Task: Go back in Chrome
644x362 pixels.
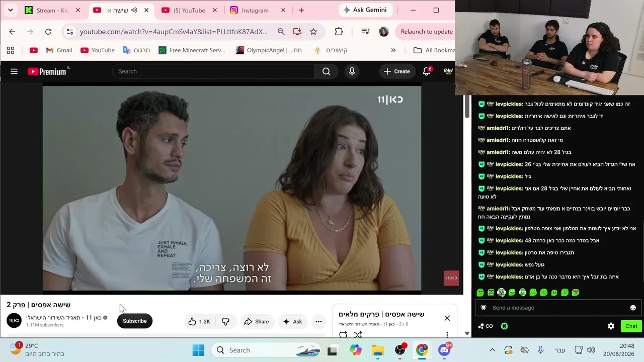Action: [x=12, y=32]
